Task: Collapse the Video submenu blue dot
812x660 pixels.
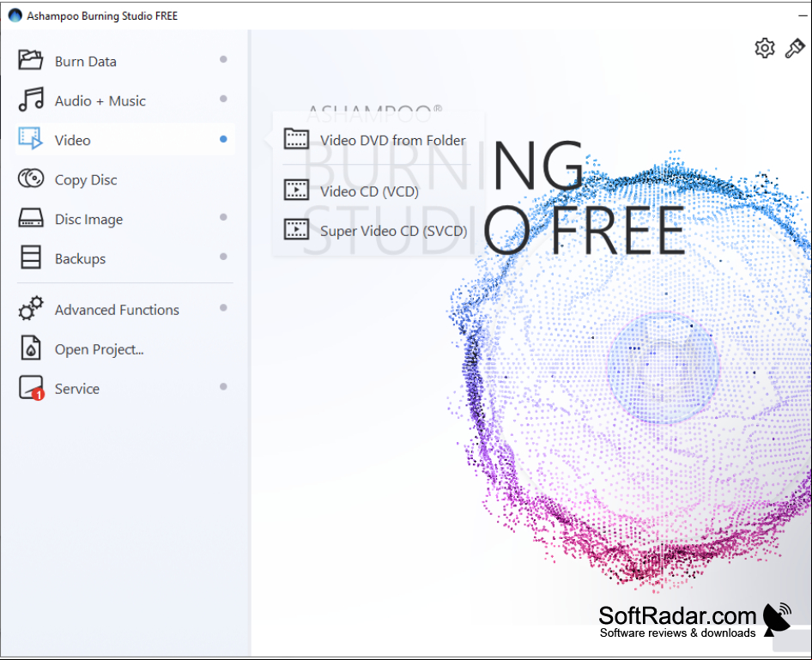Action: (x=223, y=139)
